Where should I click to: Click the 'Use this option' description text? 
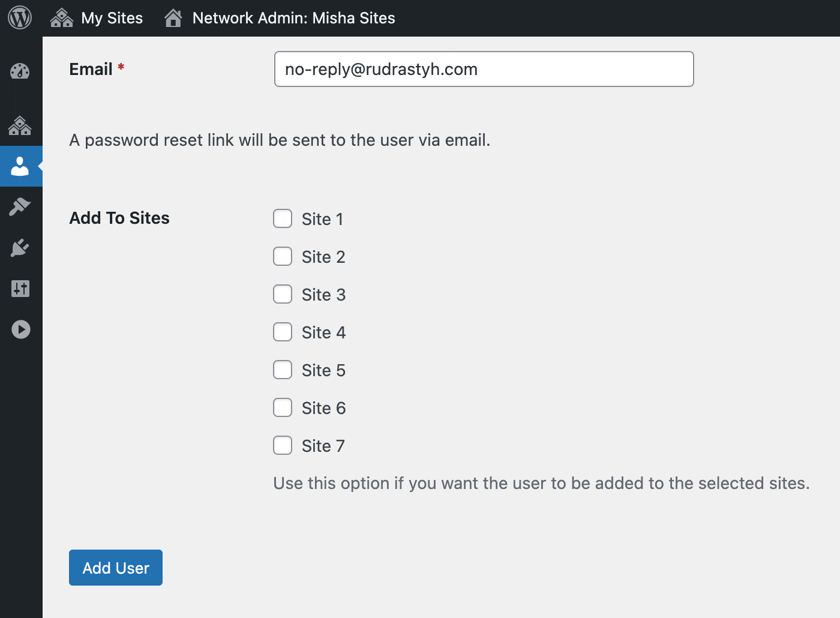[x=541, y=483]
